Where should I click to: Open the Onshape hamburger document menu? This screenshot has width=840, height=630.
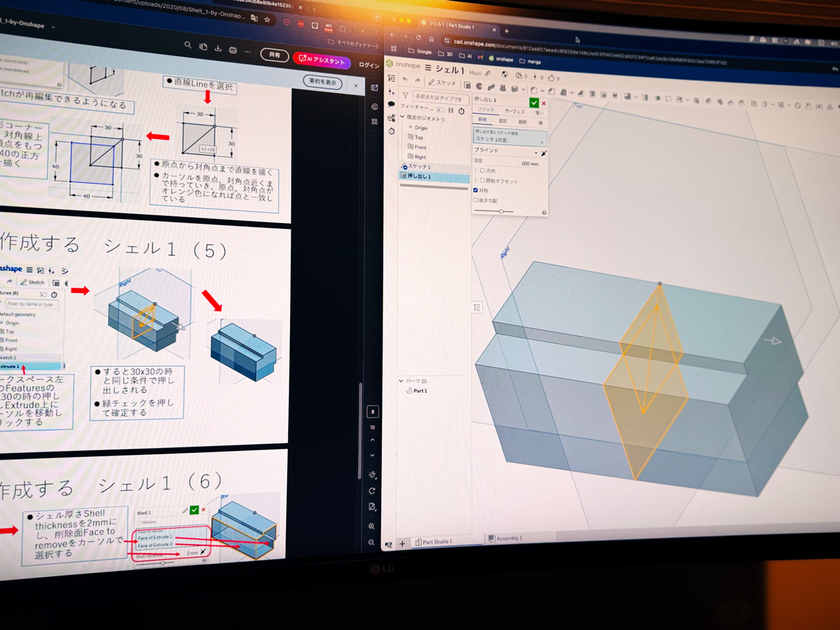pos(428,68)
